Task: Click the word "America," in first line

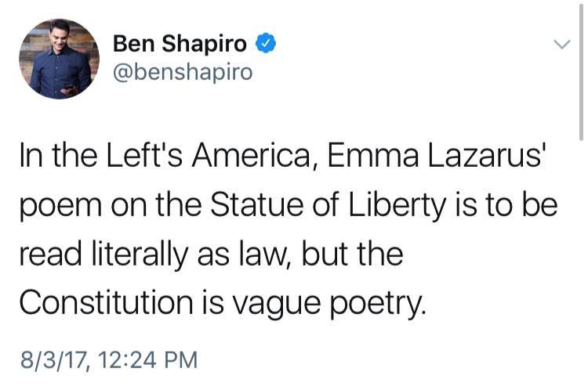Action: (251, 155)
